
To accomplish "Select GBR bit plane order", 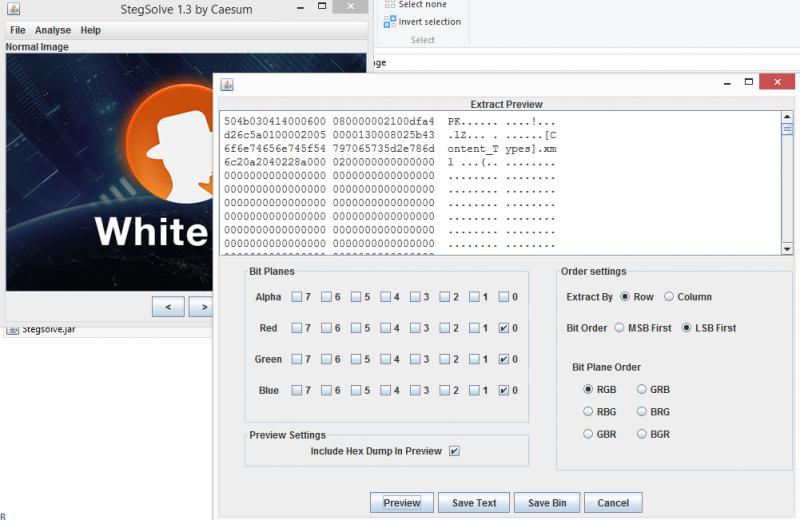I will pos(588,434).
